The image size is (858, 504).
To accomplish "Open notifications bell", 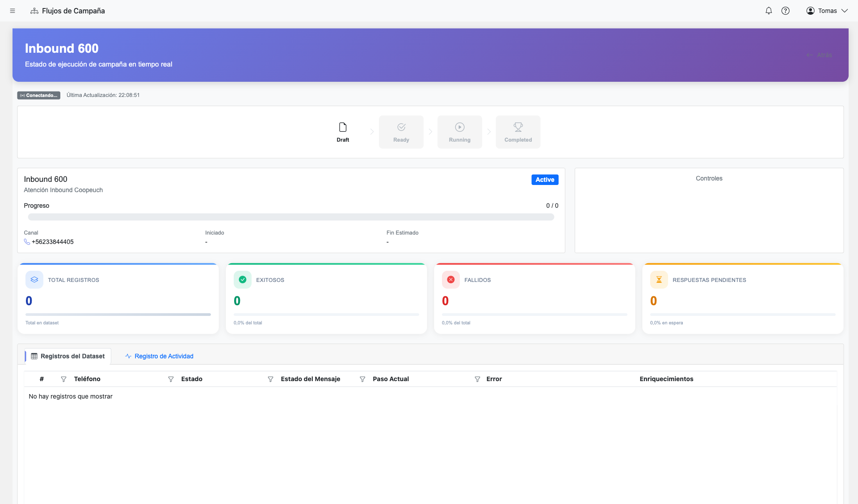I will tap(769, 10).
